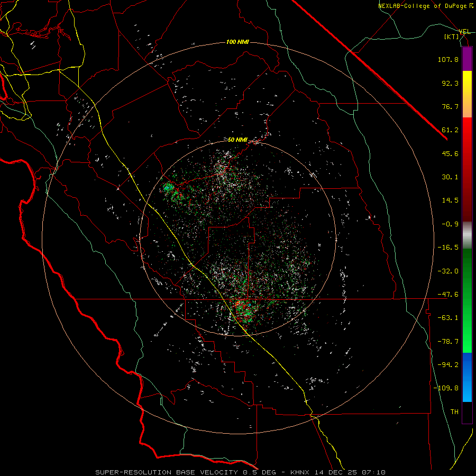The width and height of the screenshot is (476, 476).
Task: Select the 45.6 scale value
Action: coord(450,153)
